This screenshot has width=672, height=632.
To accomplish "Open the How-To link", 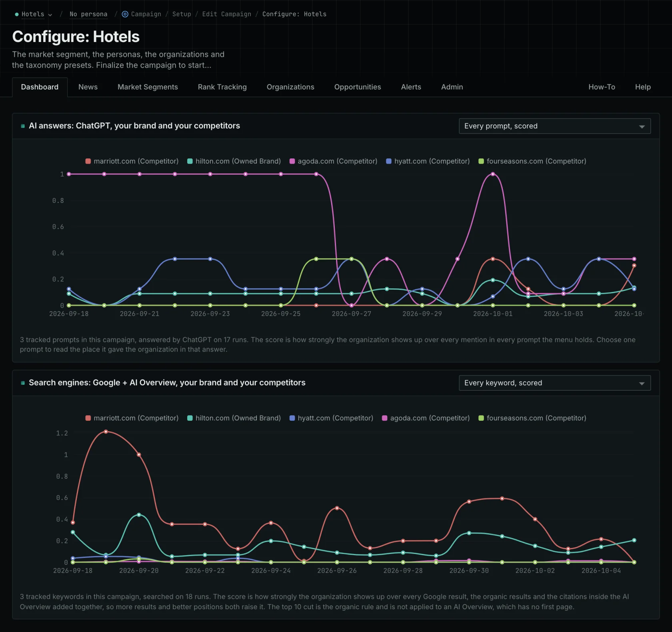I will 602,87.
